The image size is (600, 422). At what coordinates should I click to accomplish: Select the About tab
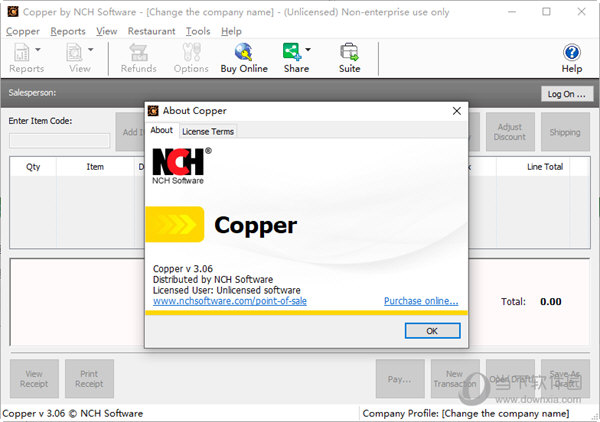161,130
